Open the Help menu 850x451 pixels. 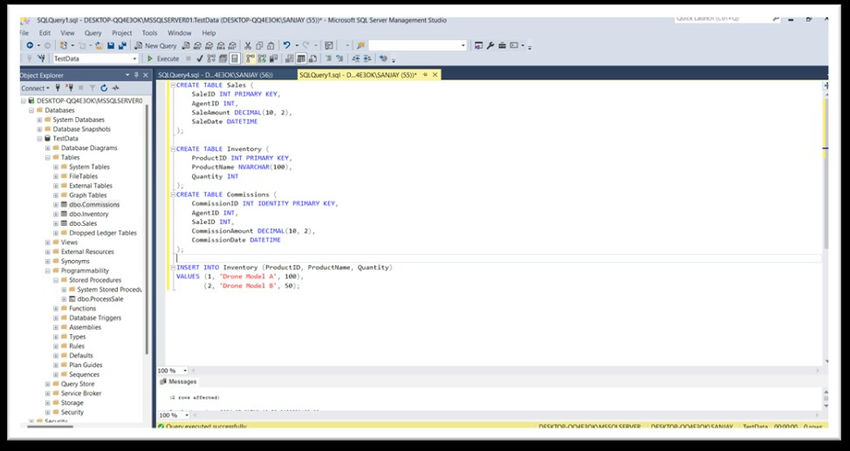[x=209, y=33]
